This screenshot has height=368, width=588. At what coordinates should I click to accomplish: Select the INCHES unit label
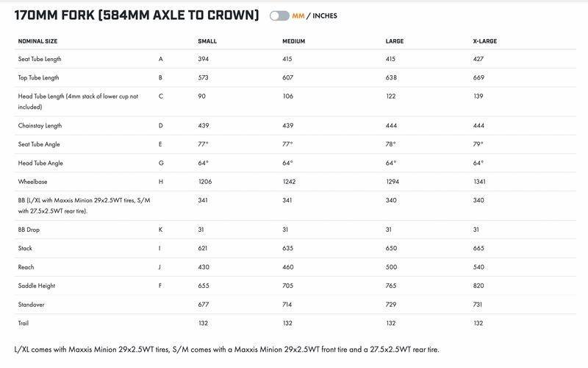pyautogui.click(x=323, y=15)
